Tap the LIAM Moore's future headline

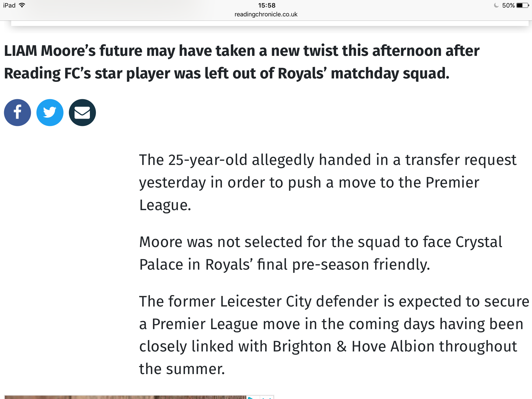click(242, 62)
